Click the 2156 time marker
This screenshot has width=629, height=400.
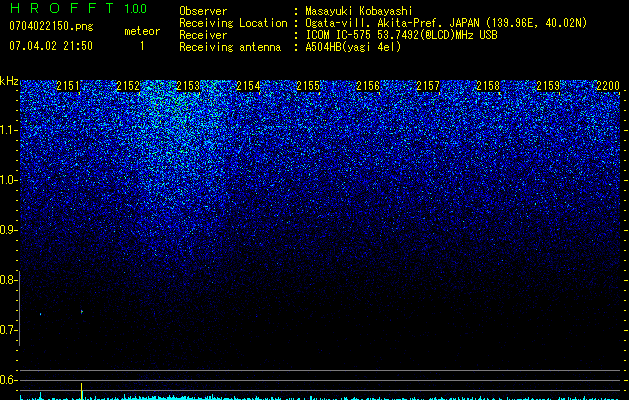click(x=368, y=86)
